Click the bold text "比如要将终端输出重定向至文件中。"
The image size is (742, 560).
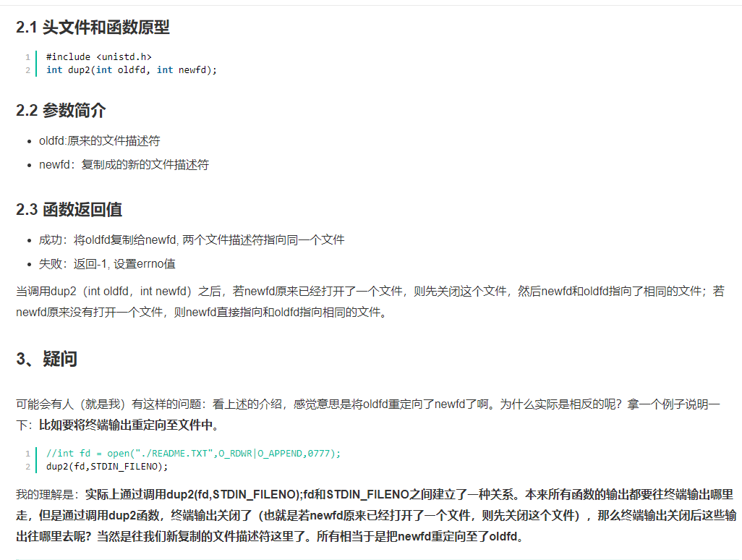[129, 425]
